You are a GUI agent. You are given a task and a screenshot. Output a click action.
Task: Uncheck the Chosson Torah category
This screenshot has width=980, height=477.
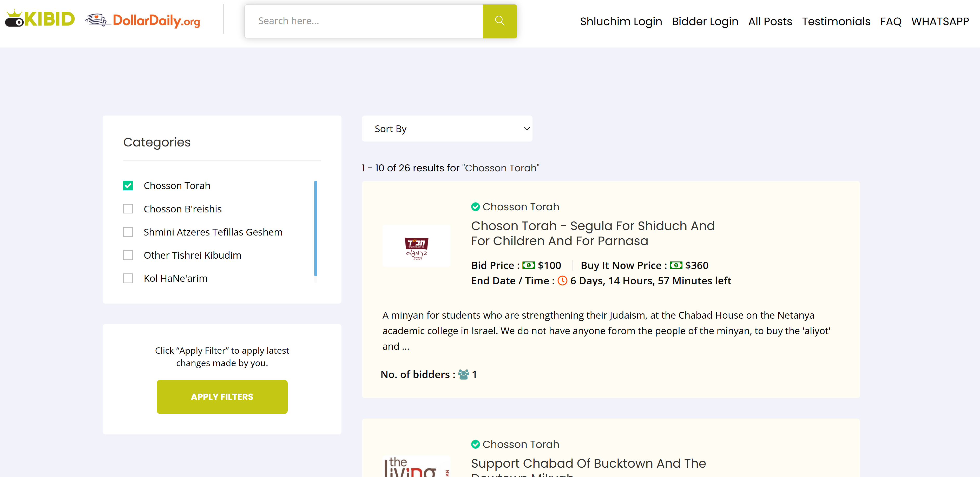tap(128, 186)
